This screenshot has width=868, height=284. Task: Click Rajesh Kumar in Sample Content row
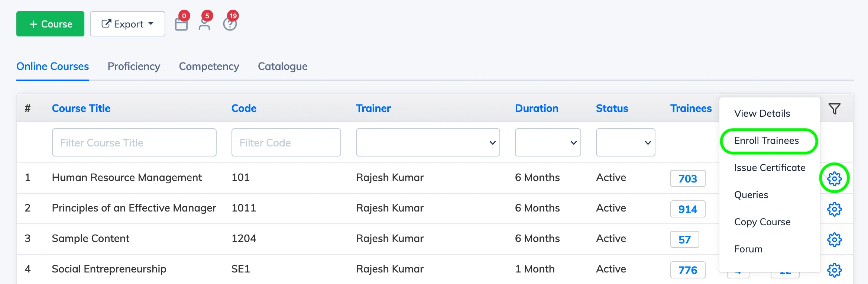pyautogui.click(x=390, y=238)
